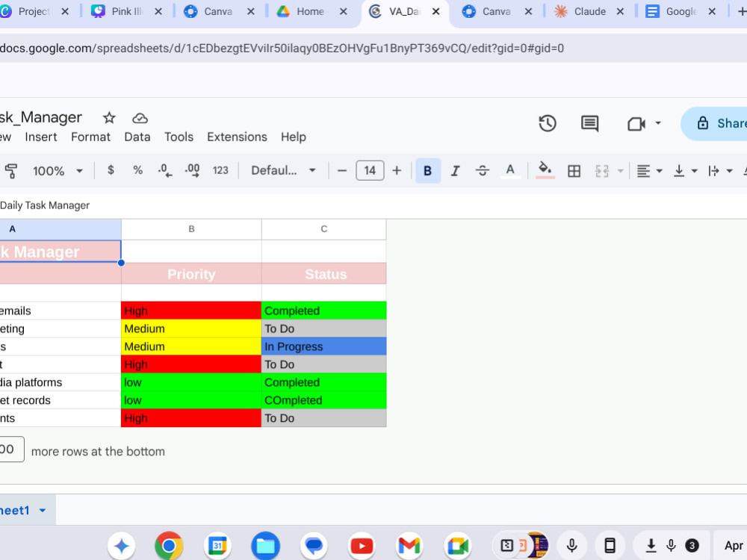Open Gmail from the shelf
This screenshot has height=560, width=747.
coord(409,546)
